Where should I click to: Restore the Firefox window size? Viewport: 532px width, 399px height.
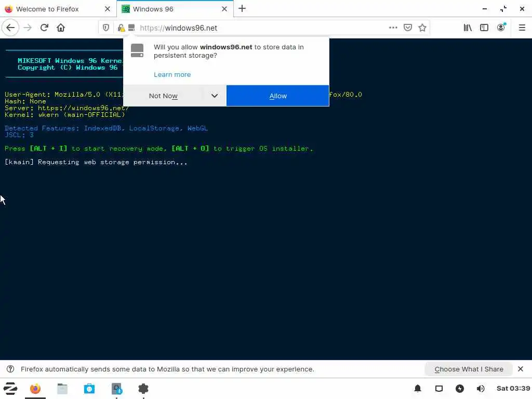click(503, 9)
